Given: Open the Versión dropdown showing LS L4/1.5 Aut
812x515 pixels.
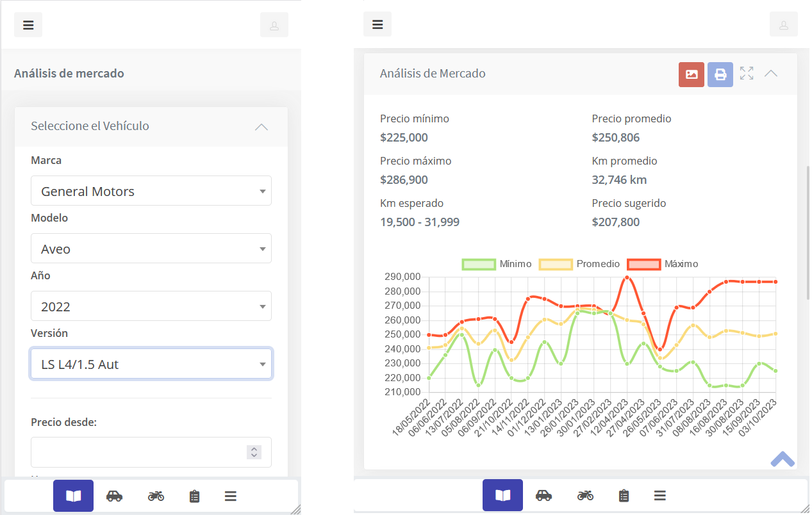Looking at the screenshot, I should pyautogui.click(x=151, y=364).
